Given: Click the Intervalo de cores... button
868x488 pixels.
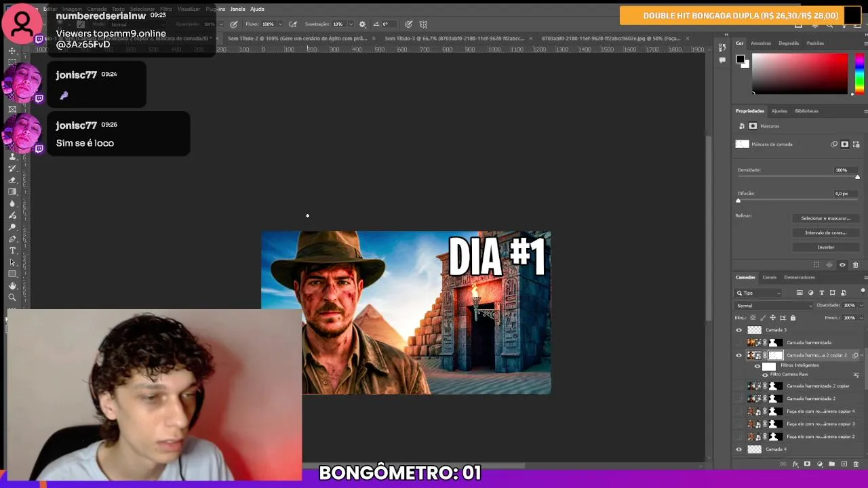Looking at the screenshot, I should [x=826, y=232].
